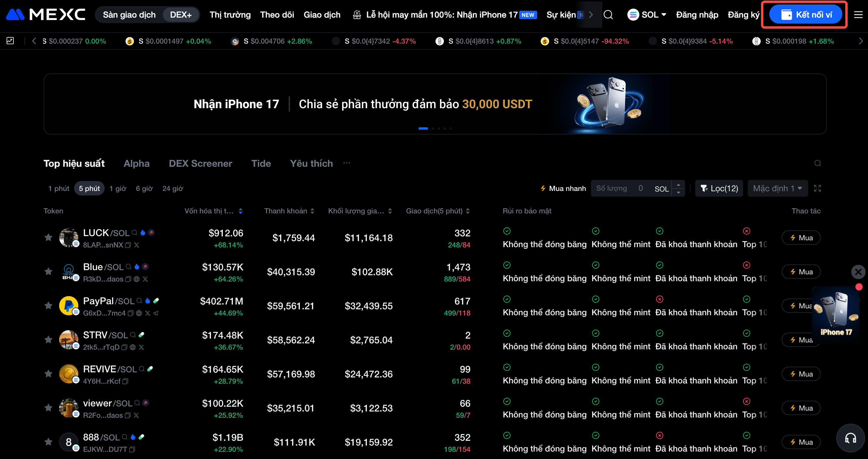Screen dimensions: 868x459
Task: Sort by Vốn hóa thị trường column
Action: [213, 211]
